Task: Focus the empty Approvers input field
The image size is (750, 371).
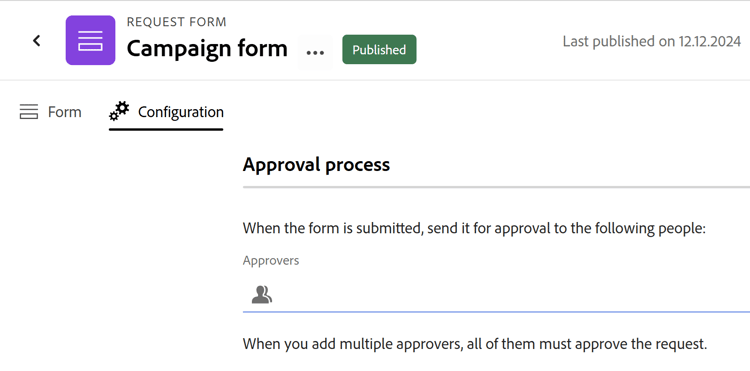Action: [496, 295]
